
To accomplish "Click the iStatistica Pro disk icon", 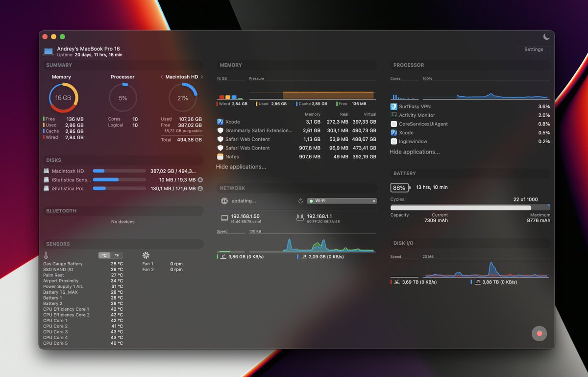I will (46, 189).
